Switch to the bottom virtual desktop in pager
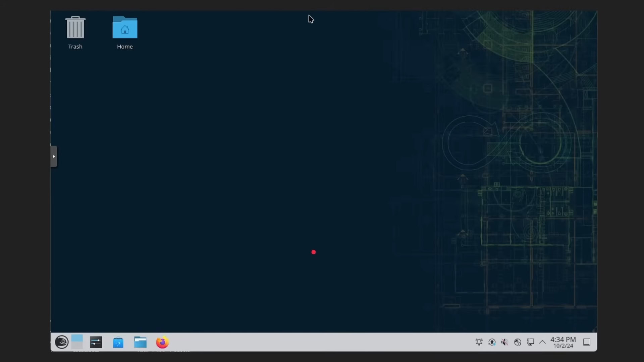The width and height of the screenshot is (644, 362). click(x=77, y=346)
